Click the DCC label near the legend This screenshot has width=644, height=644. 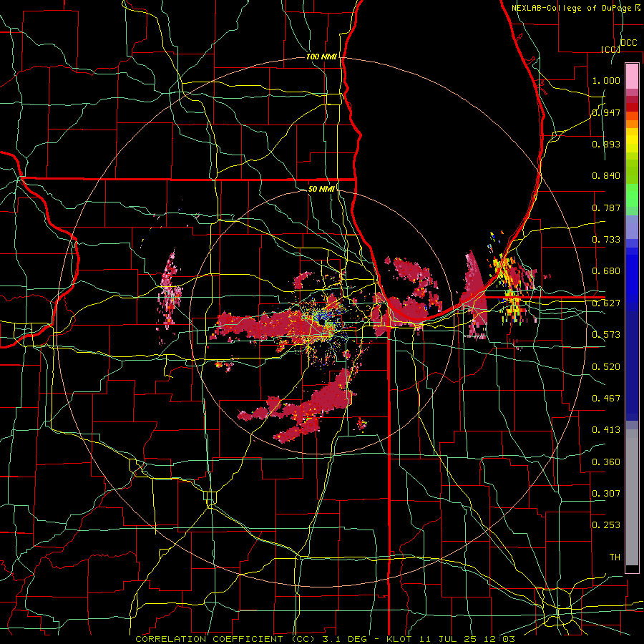(628, 43)
